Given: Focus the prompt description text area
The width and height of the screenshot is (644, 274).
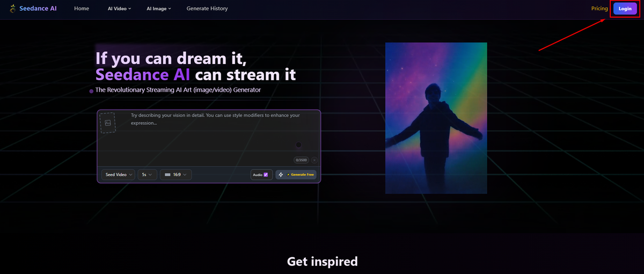Looking at the screenshot, I should pyautogui.click(x=215, y=134).
